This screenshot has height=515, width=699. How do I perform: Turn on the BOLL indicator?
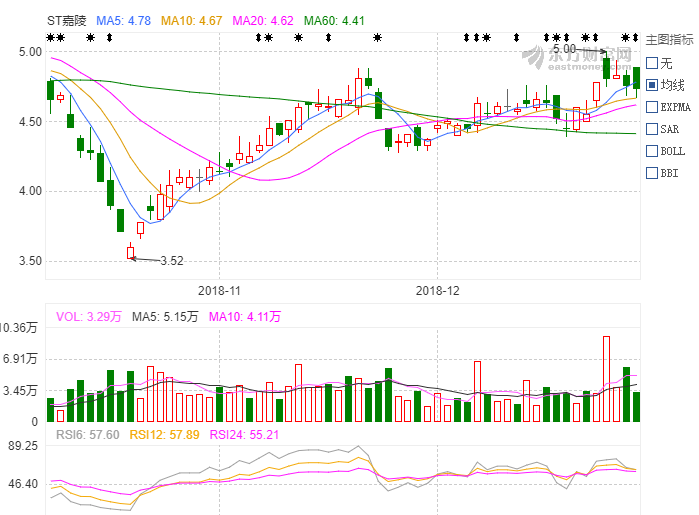[652, 151]
